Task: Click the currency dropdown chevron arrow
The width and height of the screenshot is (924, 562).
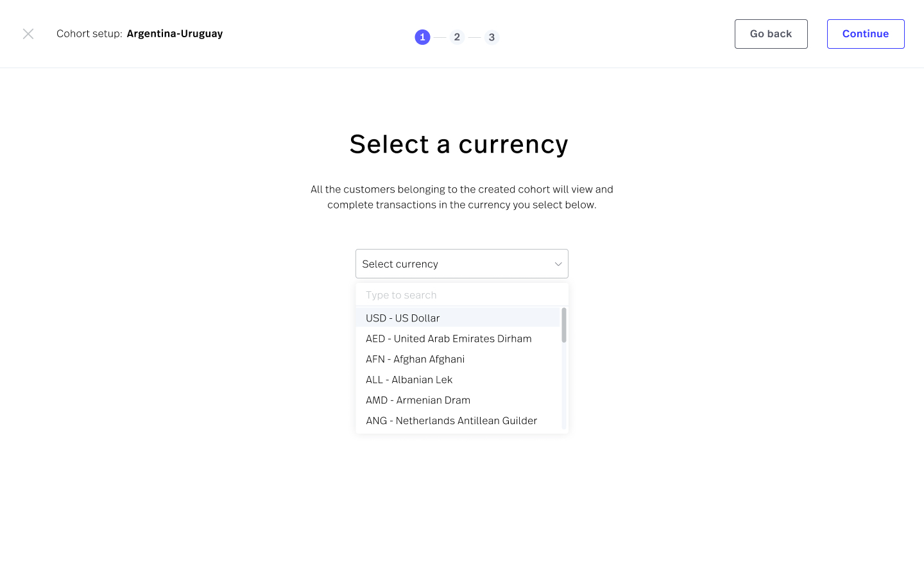Action: click(558, 264)
